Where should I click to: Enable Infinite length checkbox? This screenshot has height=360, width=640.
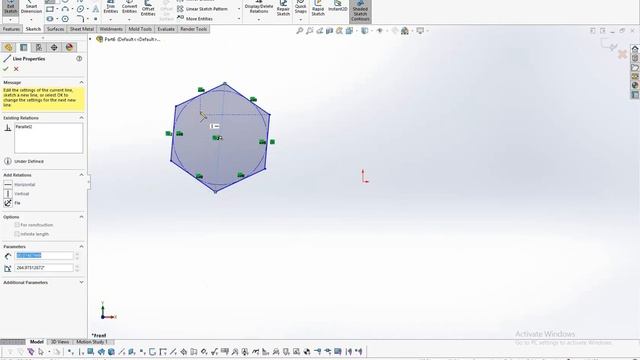point(17,234)
